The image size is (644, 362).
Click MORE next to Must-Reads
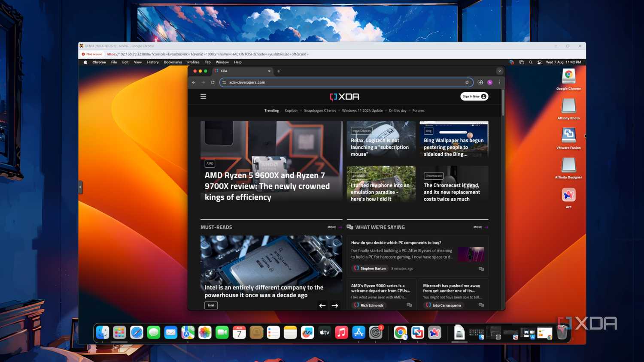[x=334, y=227]
